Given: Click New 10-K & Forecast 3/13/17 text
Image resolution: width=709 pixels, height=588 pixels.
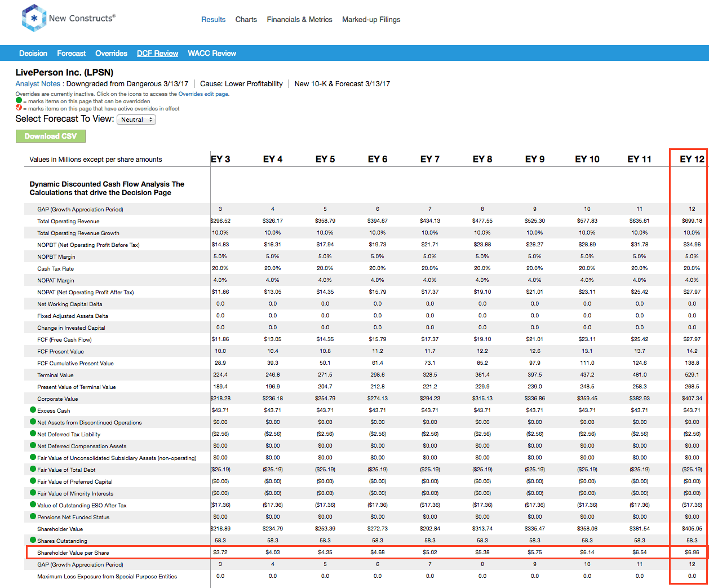Looking at the screenshot, I should coord(342,83).
